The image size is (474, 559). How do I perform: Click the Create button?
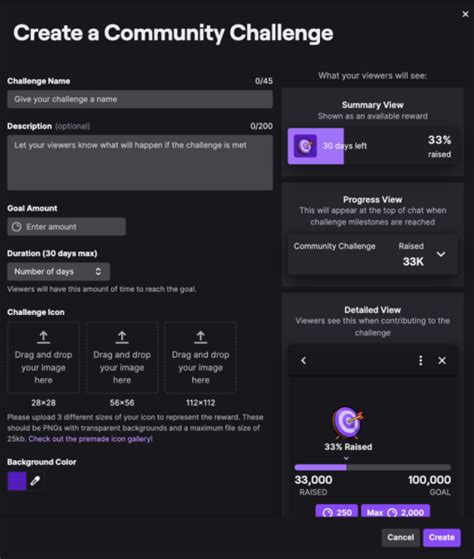tap(442, 537)
